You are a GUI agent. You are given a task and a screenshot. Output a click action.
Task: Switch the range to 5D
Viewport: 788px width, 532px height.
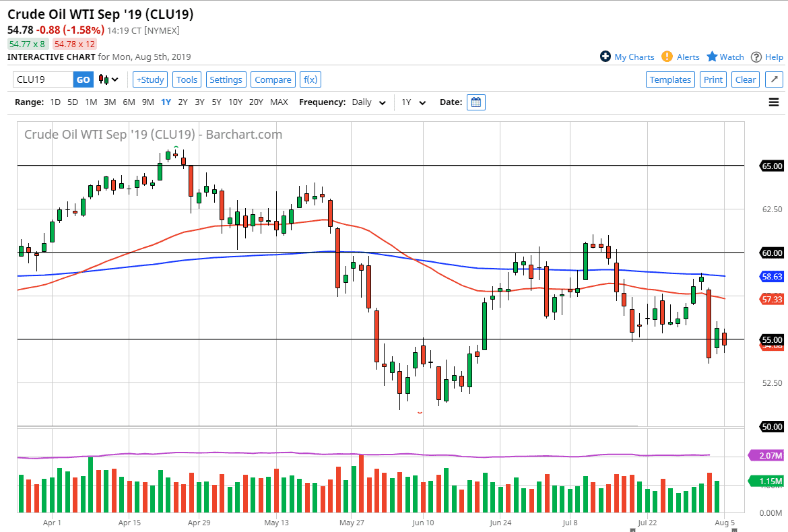[x=72, y=102]
